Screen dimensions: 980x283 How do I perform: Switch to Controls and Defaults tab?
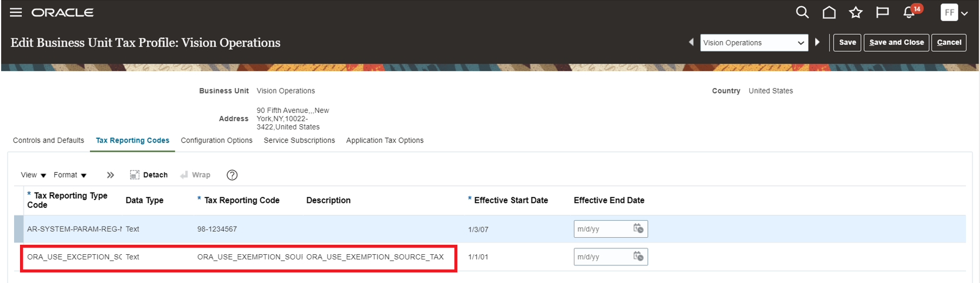48,140
